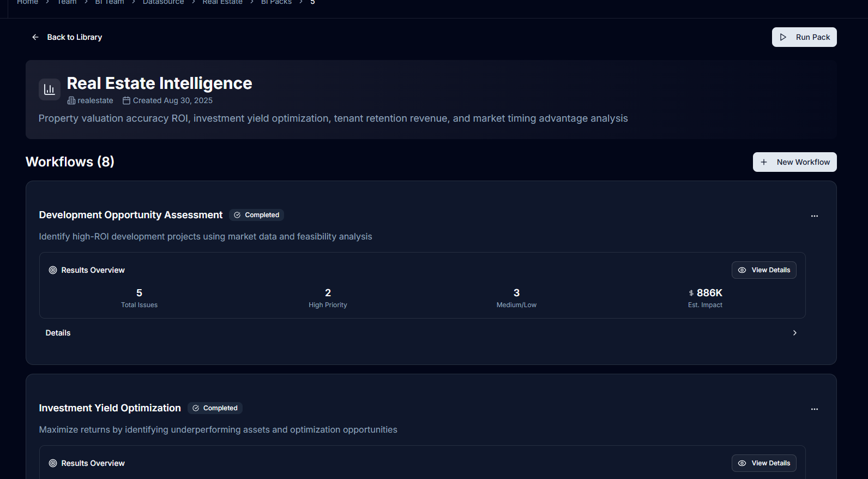Open options menu for Development Opportunity Assessment
This screenshot has width=868, height=479.
(815, 216)
